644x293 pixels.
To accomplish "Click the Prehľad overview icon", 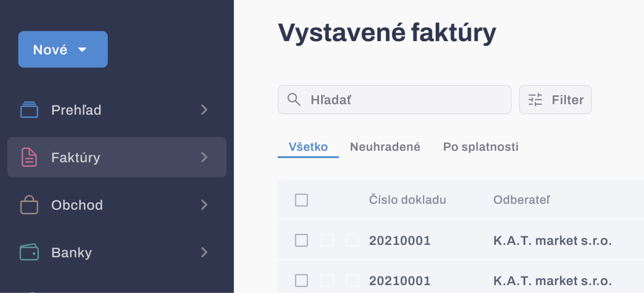I will coord(29,110).
